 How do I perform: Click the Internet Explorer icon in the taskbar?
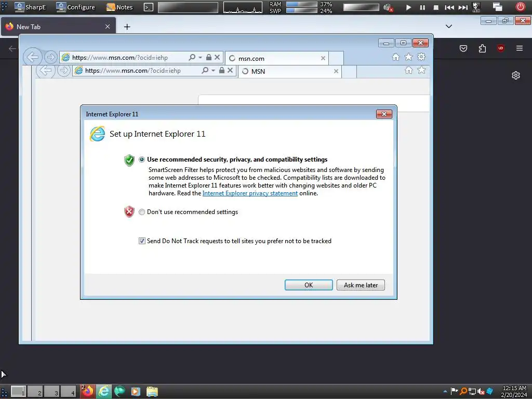point(104,392)
